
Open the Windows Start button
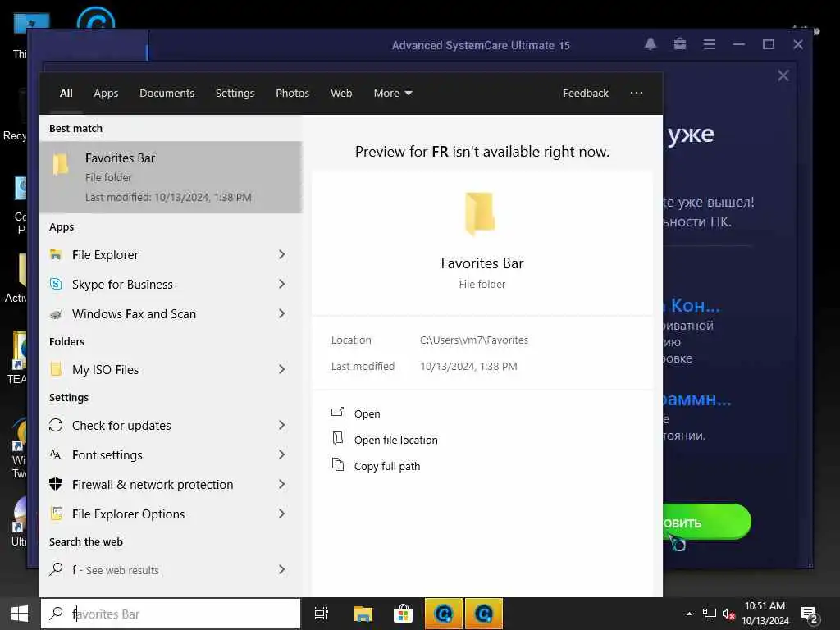[x=20, y=614]
